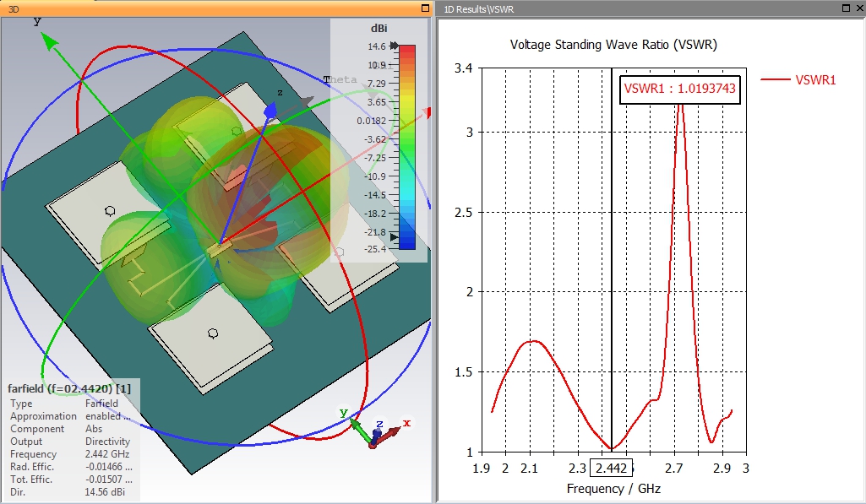Click the 2.9 tick on the frequency axis

point(722,469)
